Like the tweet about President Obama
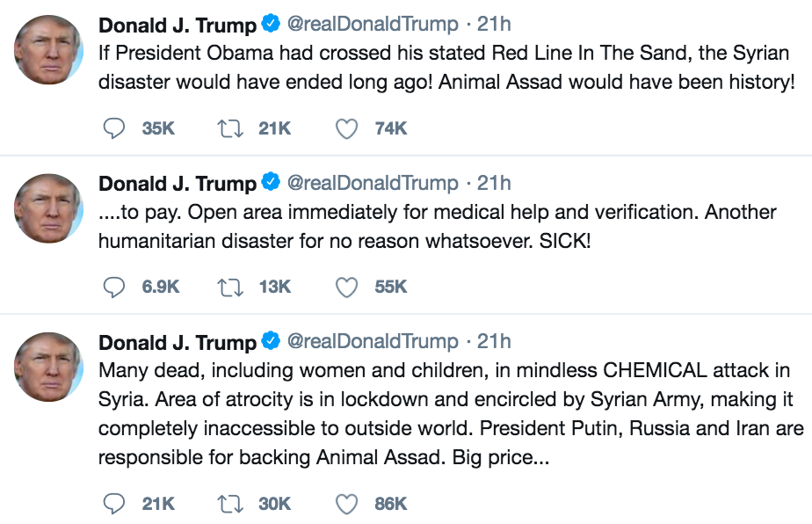This screenshot has width=812, height=524. [347, 128]
